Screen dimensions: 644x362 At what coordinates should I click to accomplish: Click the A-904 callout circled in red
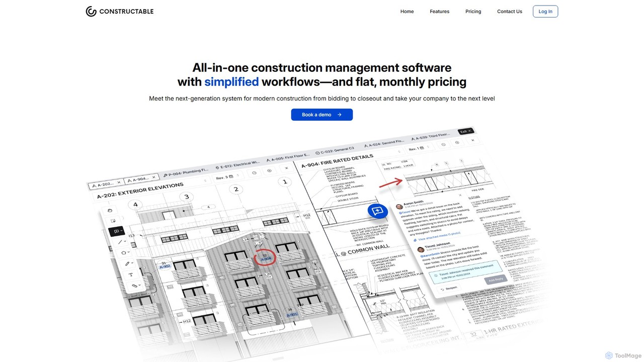pos(266,257)
